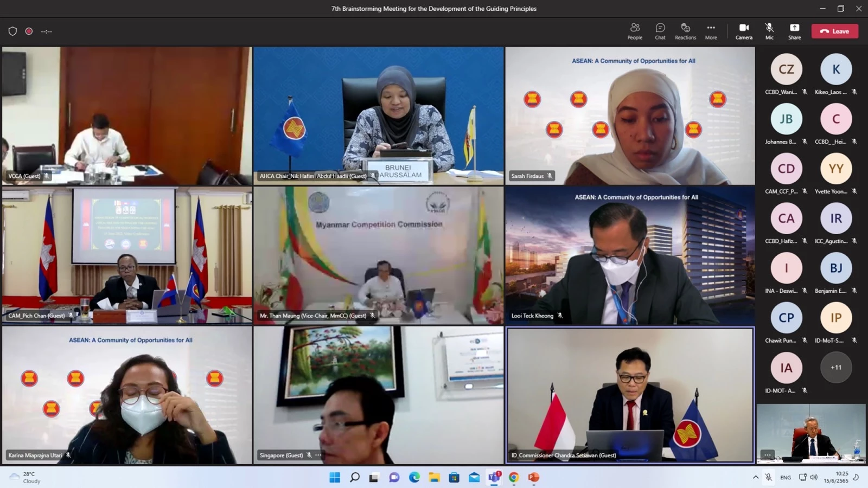The height and width of the screenshot is (488, 868).
Task: Open the Reactions picker
Action: coord(685,31)
